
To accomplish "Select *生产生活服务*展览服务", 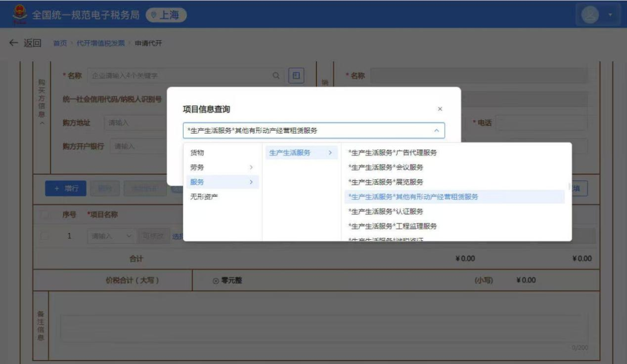I will click(454, 182).
